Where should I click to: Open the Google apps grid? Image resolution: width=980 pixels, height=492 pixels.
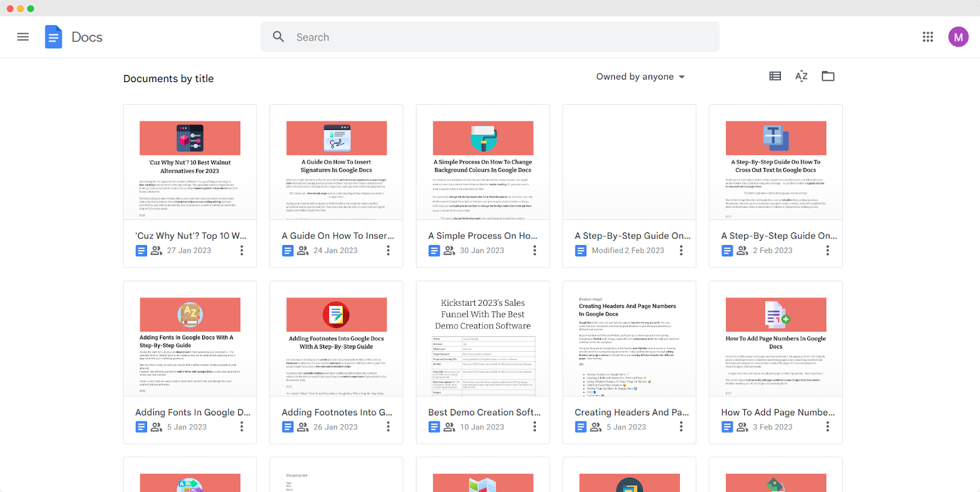(x=928, y=37)
